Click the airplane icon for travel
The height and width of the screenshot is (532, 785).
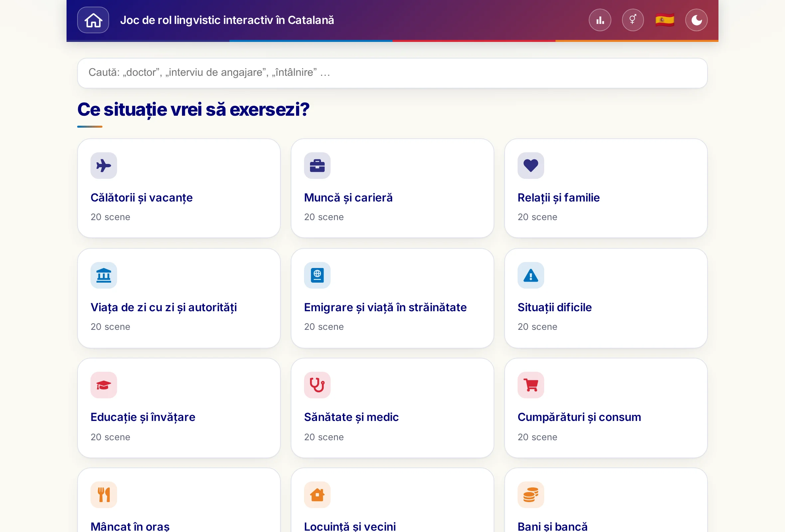tap(104, 165)
